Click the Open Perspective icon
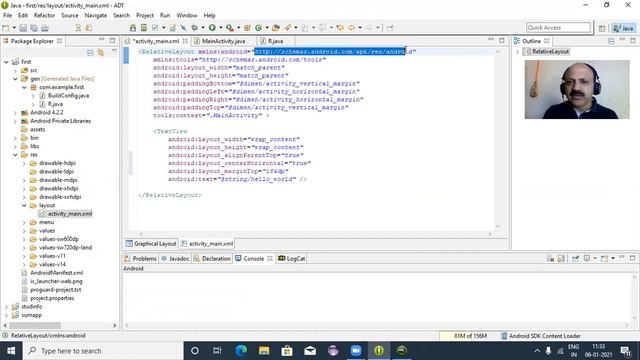 (x=602, y=28)
